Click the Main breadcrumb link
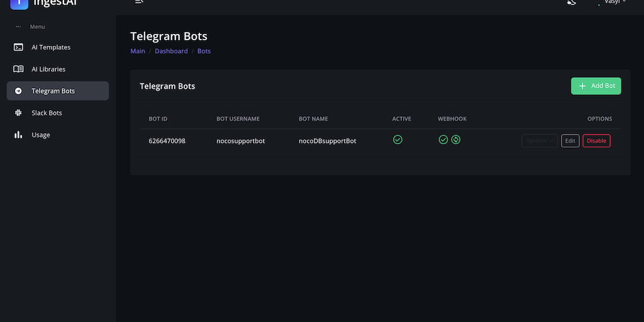 (x=137, y=51)
